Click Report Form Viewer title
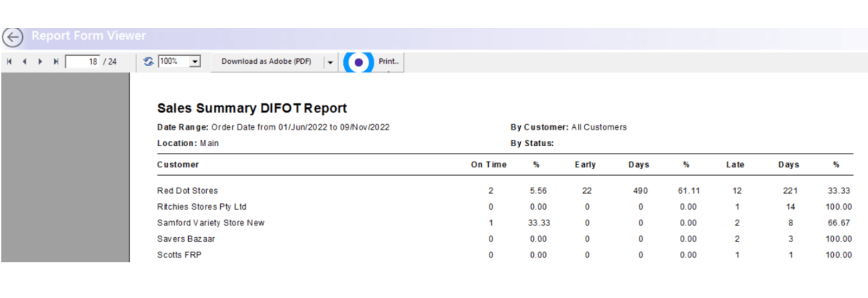The width and height of the screenshot is (868, 298). coord(88,36)
